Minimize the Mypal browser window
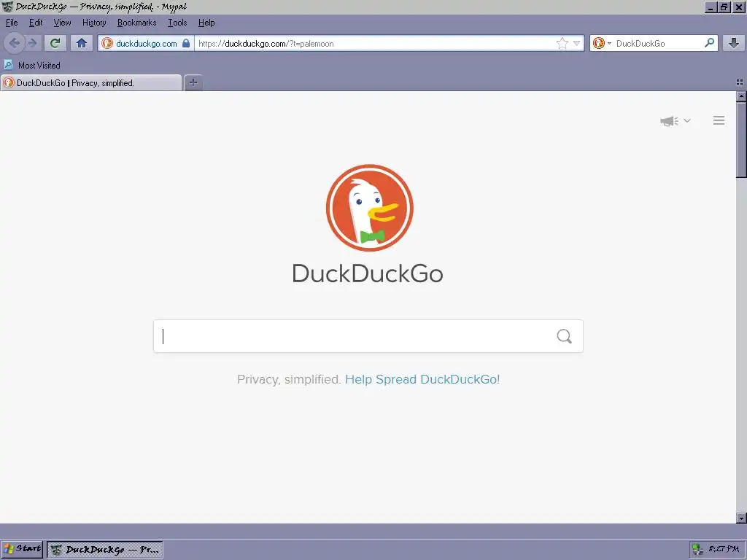747x560 pixels. point(711,7)
